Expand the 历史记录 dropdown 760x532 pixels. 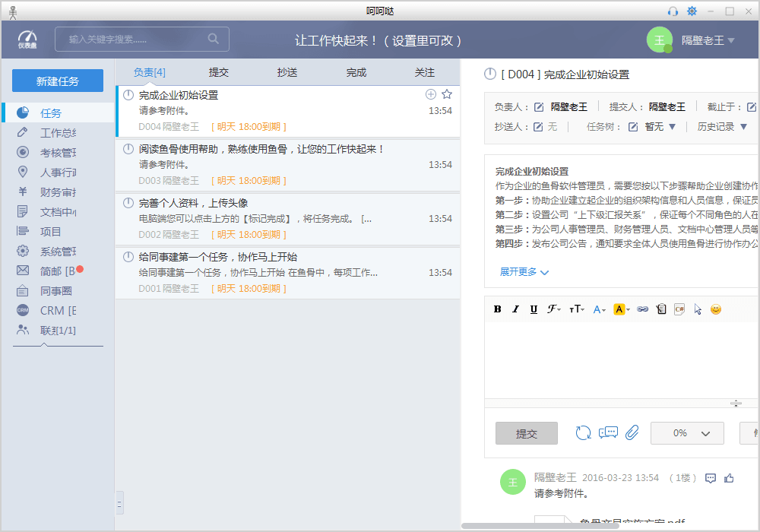pyautogui.click(x=722, y=127)
